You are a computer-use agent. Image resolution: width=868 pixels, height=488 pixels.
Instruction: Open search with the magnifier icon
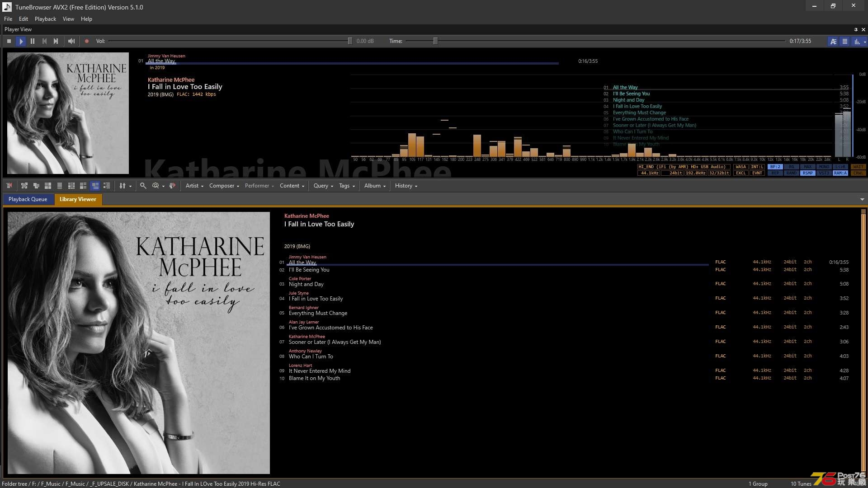(x=143, y=186)
